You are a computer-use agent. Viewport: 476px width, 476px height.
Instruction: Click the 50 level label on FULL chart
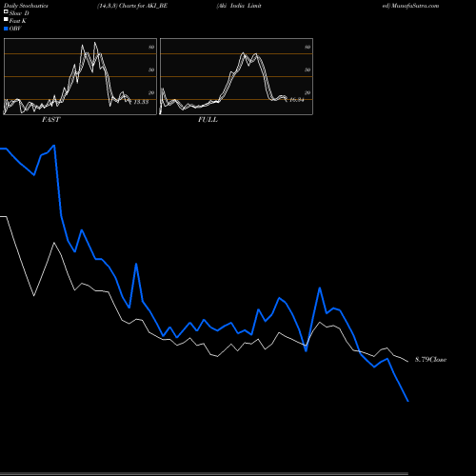coord(307,69)
